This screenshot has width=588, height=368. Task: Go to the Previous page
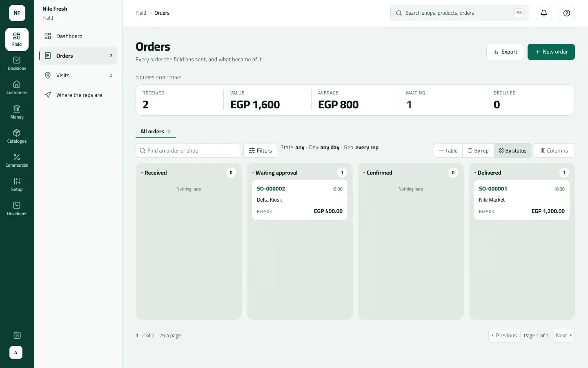tap(504, 335)
